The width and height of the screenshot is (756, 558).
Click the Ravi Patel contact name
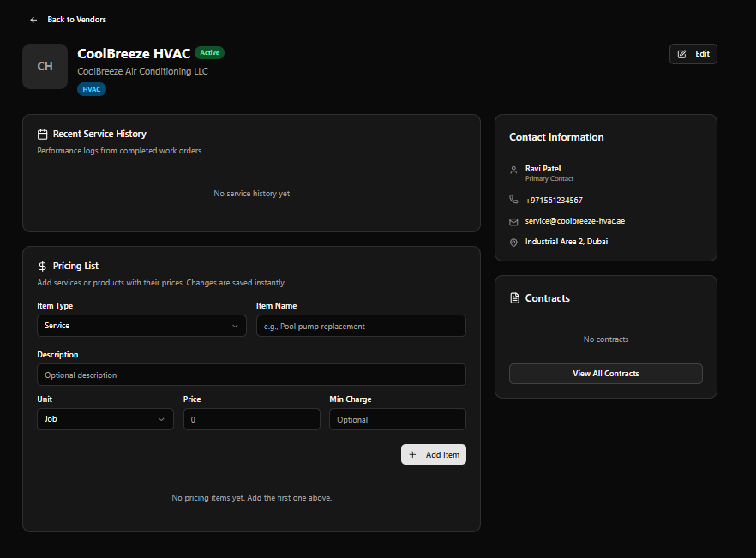(543, 168)
